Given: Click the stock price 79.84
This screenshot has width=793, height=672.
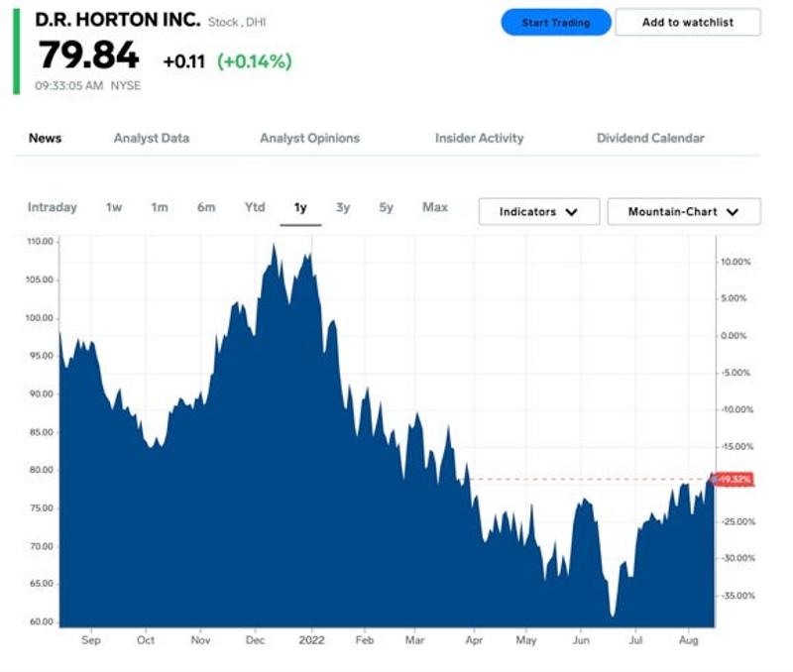Looking at the screenshot, I should (x=88, y=55).
